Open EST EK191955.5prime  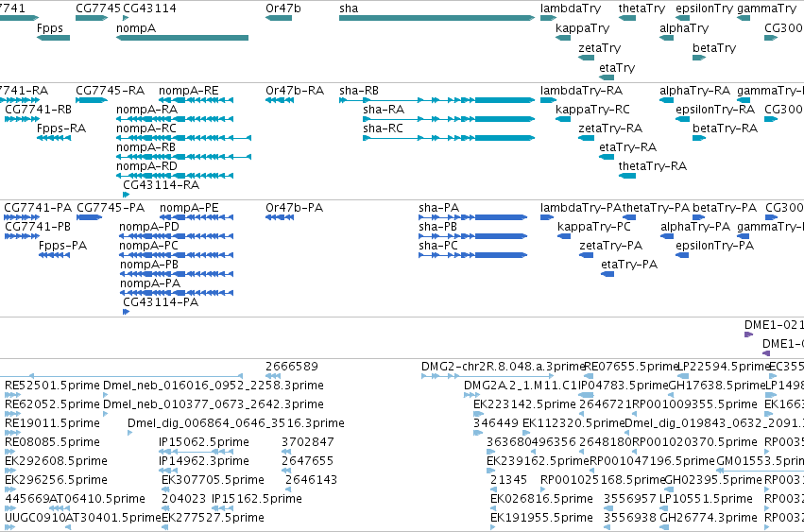(x=541, y=518)
